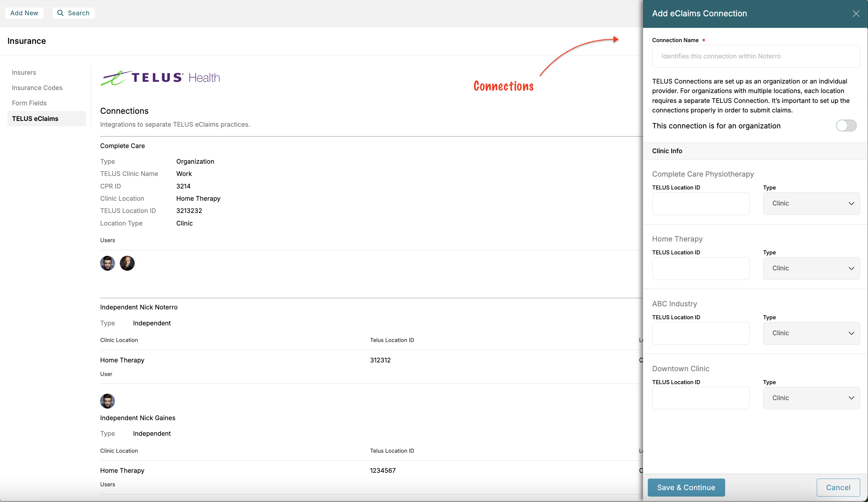Select Form Fields sidebar item

click(x=29, y=103)
